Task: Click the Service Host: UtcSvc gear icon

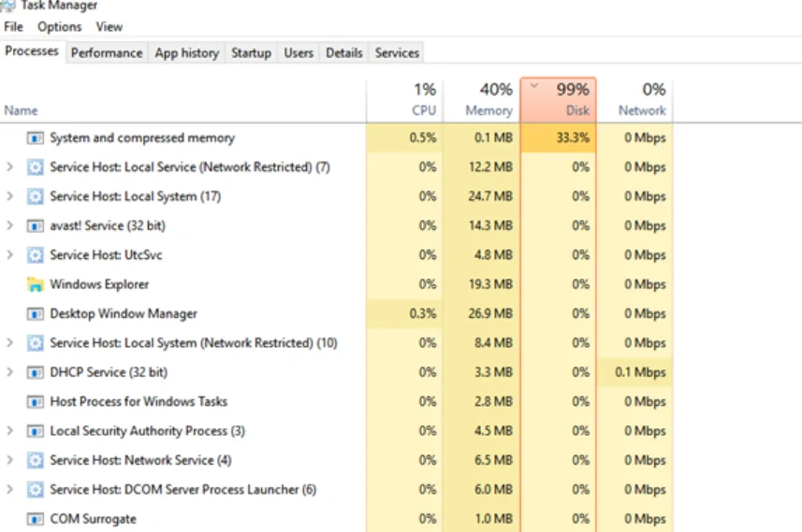Action: click(35, 254)
